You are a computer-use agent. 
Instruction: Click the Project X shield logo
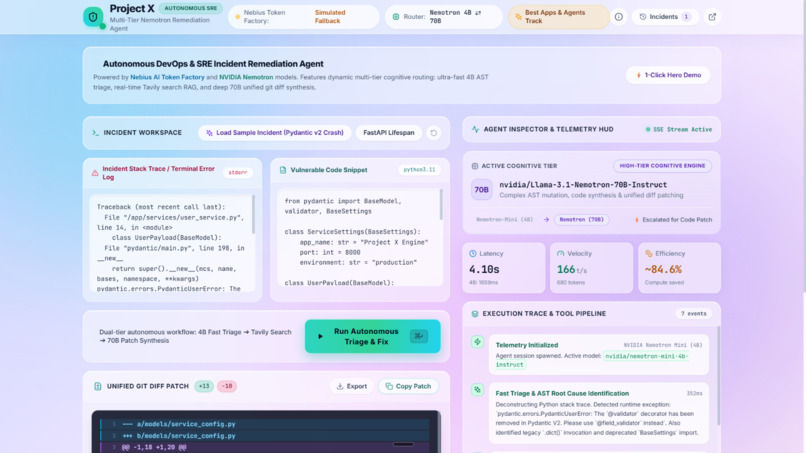pyautogui.click(x=93, y=17)
